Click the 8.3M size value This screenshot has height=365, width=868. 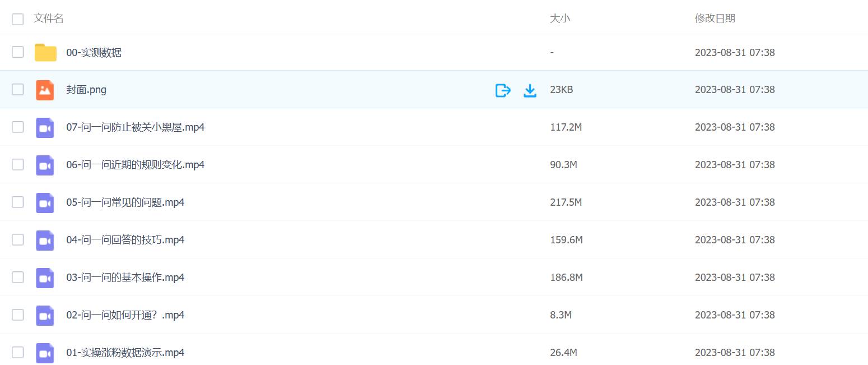pos(561,315)
